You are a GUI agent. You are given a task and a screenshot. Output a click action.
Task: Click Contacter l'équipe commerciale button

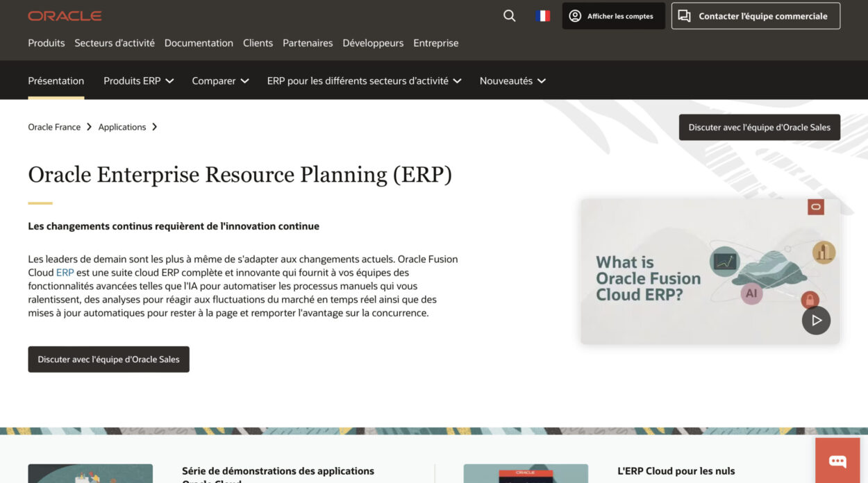[755, 16]
